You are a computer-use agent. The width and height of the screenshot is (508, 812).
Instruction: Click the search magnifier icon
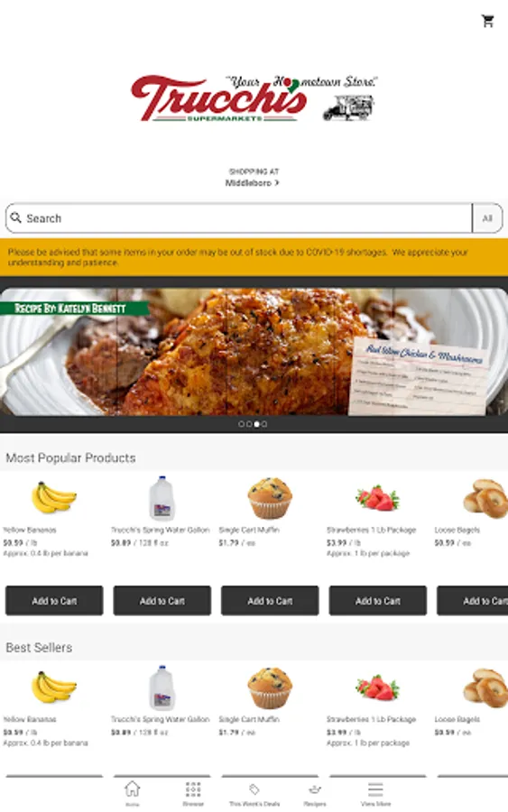pyautogui.click(x=16, y=217)
